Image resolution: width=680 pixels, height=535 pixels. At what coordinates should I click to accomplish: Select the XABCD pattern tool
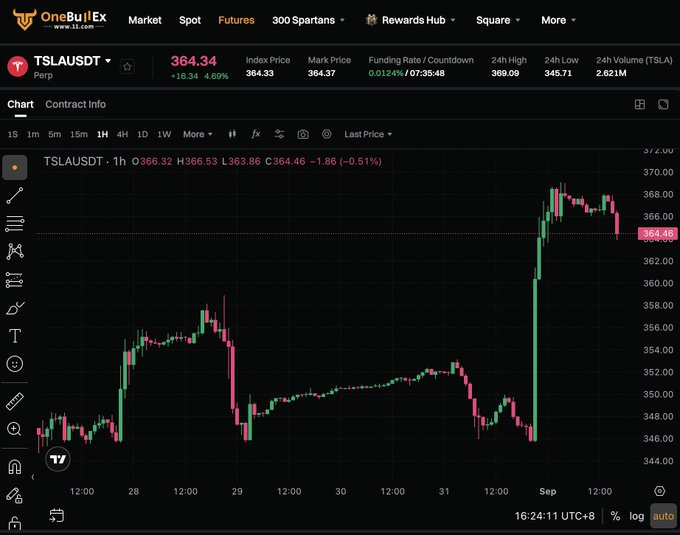click(15, 251)
